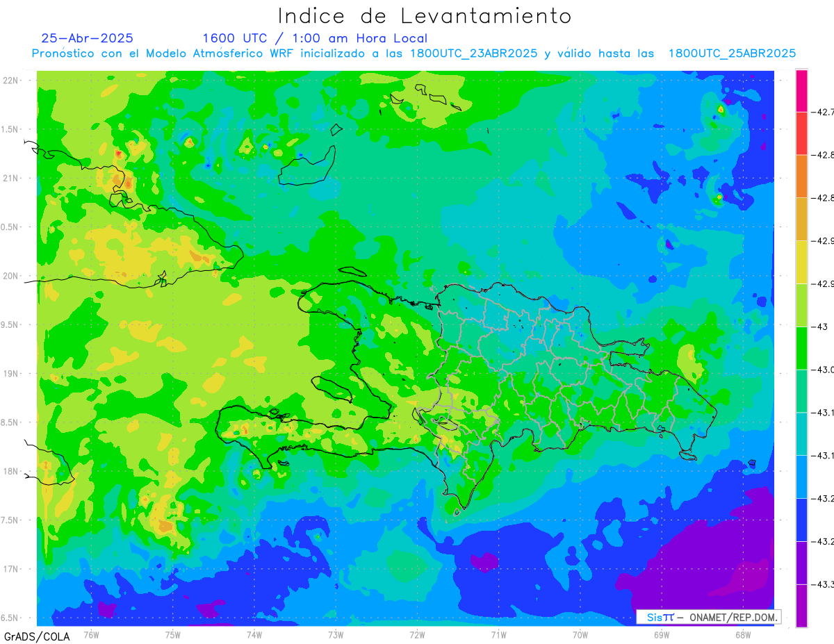Click the hot pink swatch topping the legend
The height and width of the screenshot is (644, 834).
(801, 90)
